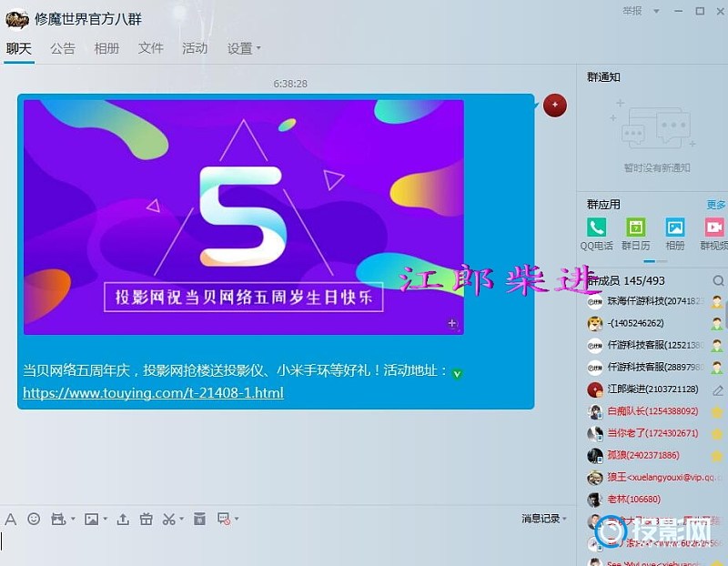Open the purple number 5 anniversary image

(x=244, y=217)
